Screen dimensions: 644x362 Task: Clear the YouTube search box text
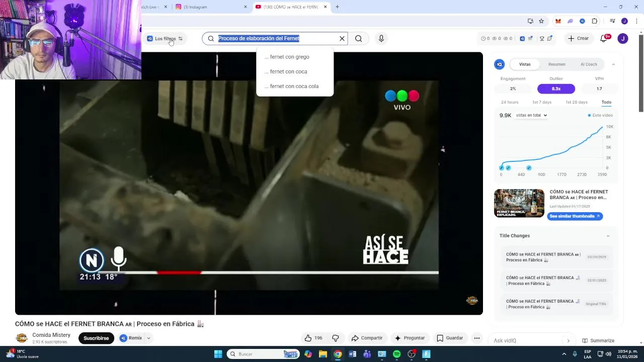coord(342,38)
